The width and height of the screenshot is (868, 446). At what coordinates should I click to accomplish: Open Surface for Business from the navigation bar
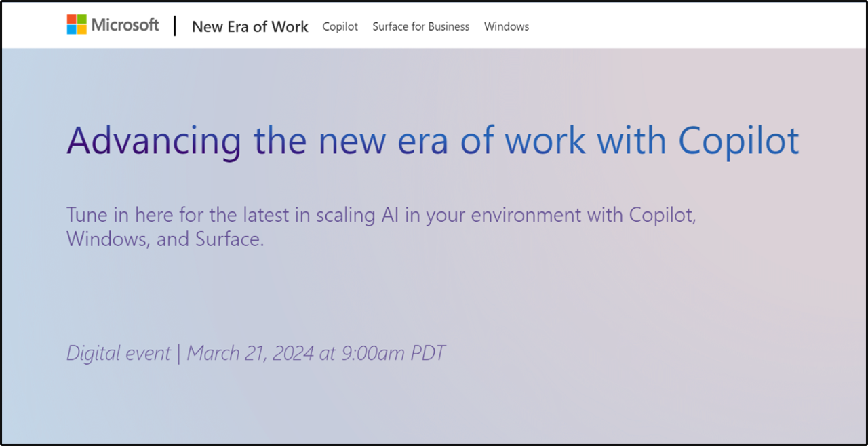420,26
